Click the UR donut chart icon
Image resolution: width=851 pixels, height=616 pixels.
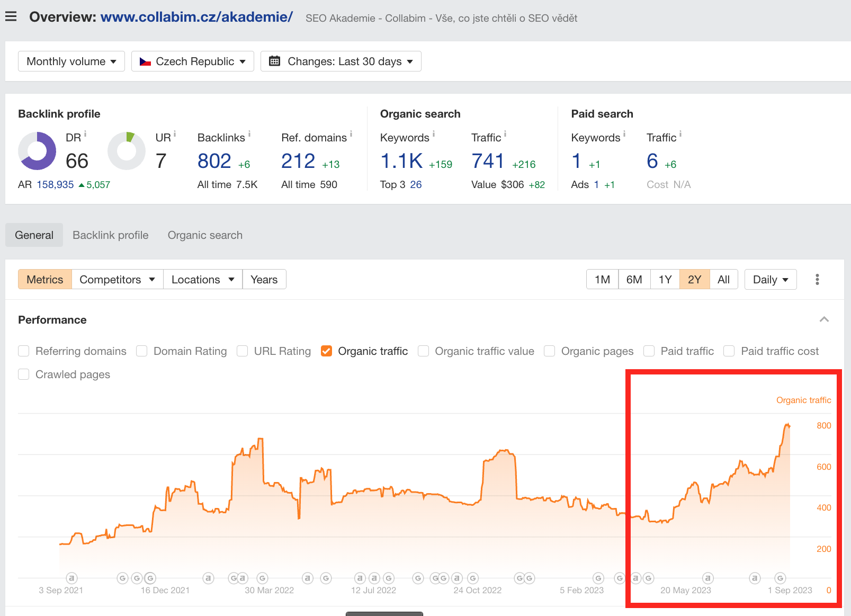pos(127,151)
